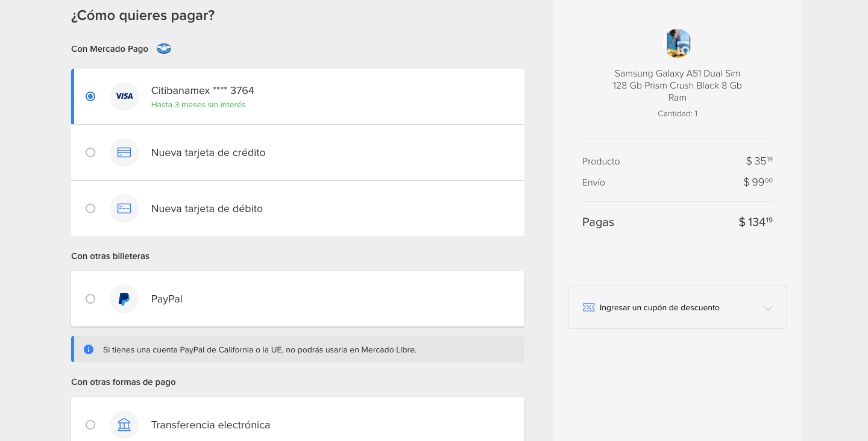Image resolution: width=868 pixels, height=441 pixels.
Task: Click the Producto label in summary
Action: pyautogui.click(x=601, y=161)
